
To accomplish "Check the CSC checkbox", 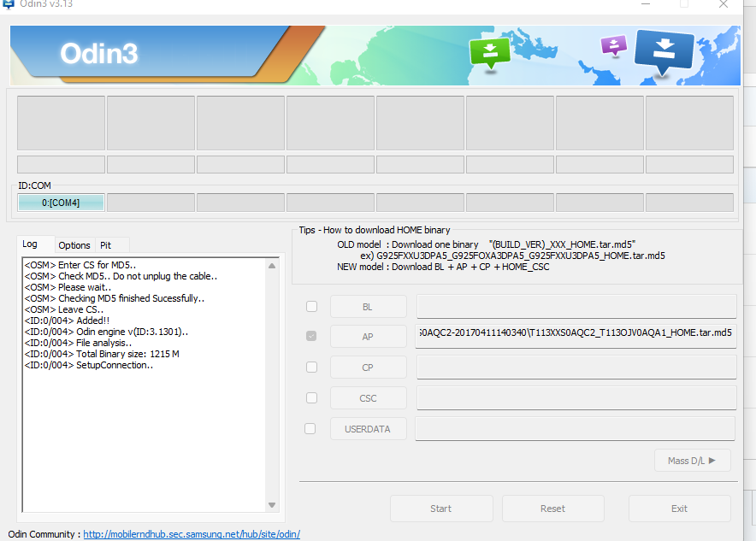I will 312,398.
